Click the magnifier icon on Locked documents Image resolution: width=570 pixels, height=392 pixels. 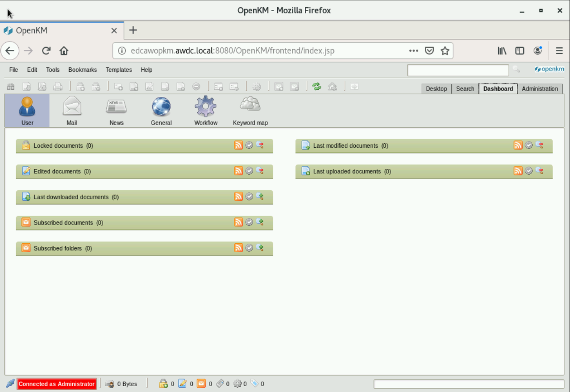click(x=260, y=145)
